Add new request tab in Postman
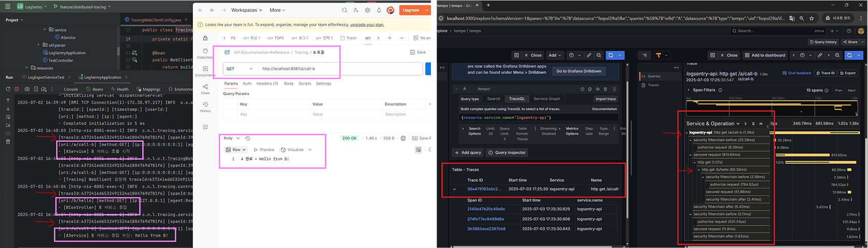868x248 pixels. point(389,38)
